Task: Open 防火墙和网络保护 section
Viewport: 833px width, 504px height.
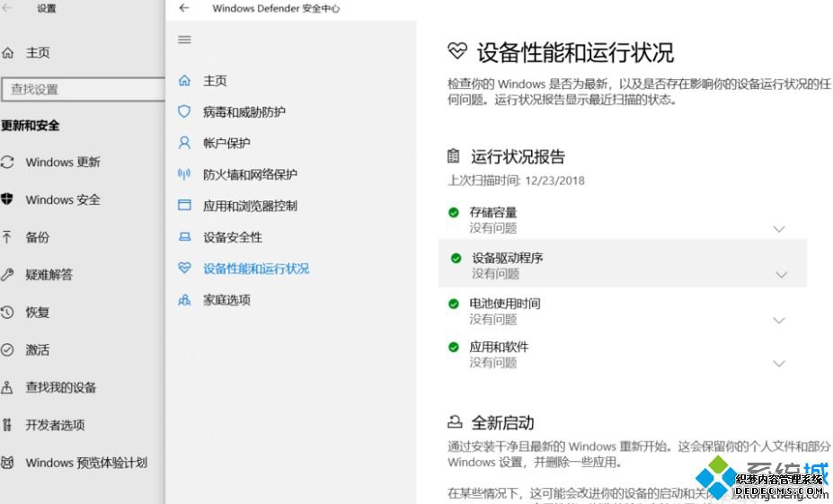Action: point(250,174)
